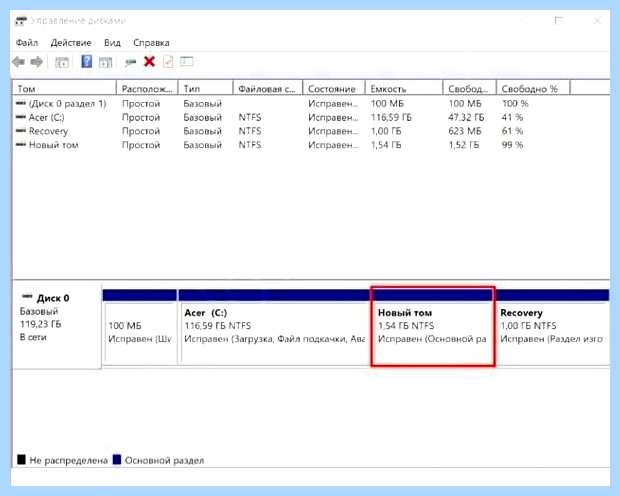Click the 99 % free percentage cell
620x496 pixels.
(512, 145)
